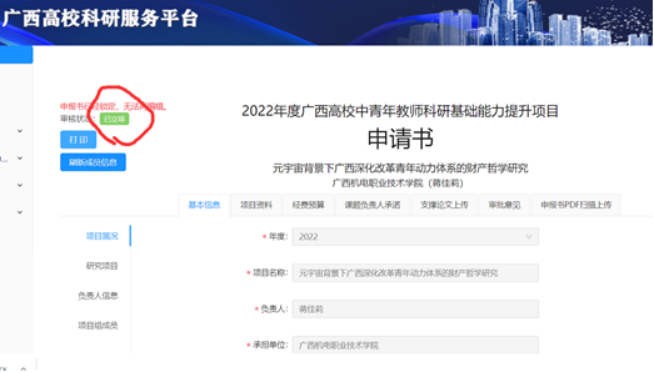Switch to the 基本信息 tab
654x373 pixels.
pyautogui.click(x=204, y=205)
